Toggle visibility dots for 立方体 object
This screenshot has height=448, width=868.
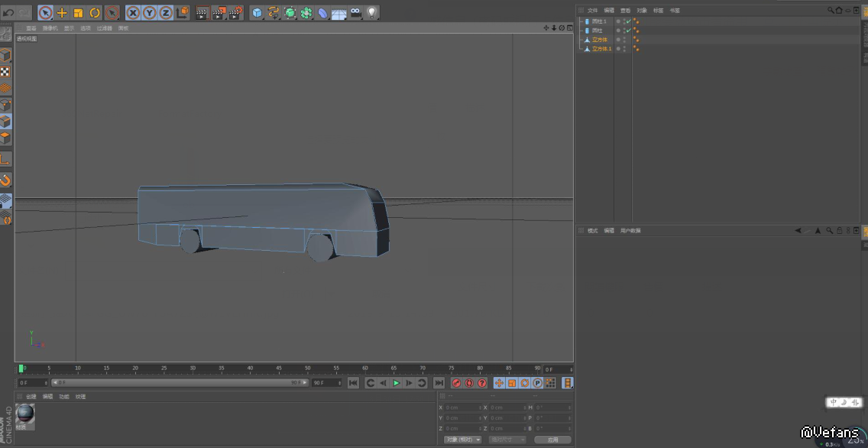(x=624, y=40)
